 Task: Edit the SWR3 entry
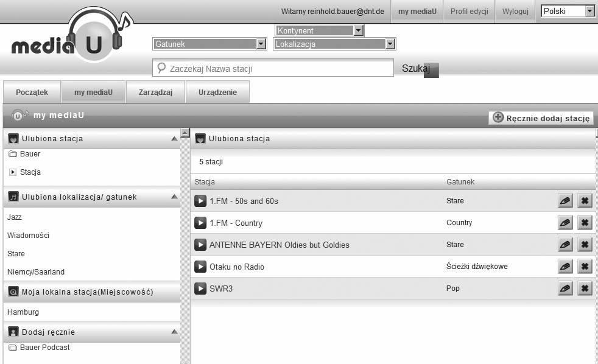tap(565, 289)
